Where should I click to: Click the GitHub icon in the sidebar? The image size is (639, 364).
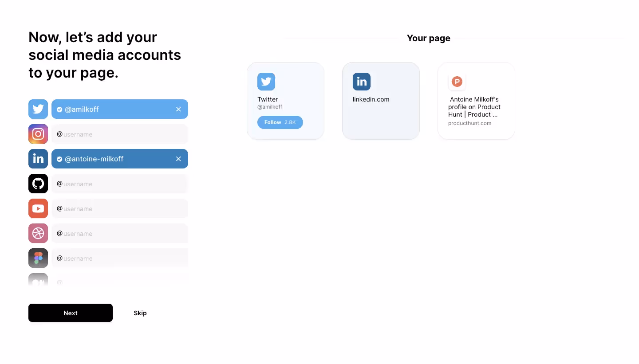coord(38,184)
